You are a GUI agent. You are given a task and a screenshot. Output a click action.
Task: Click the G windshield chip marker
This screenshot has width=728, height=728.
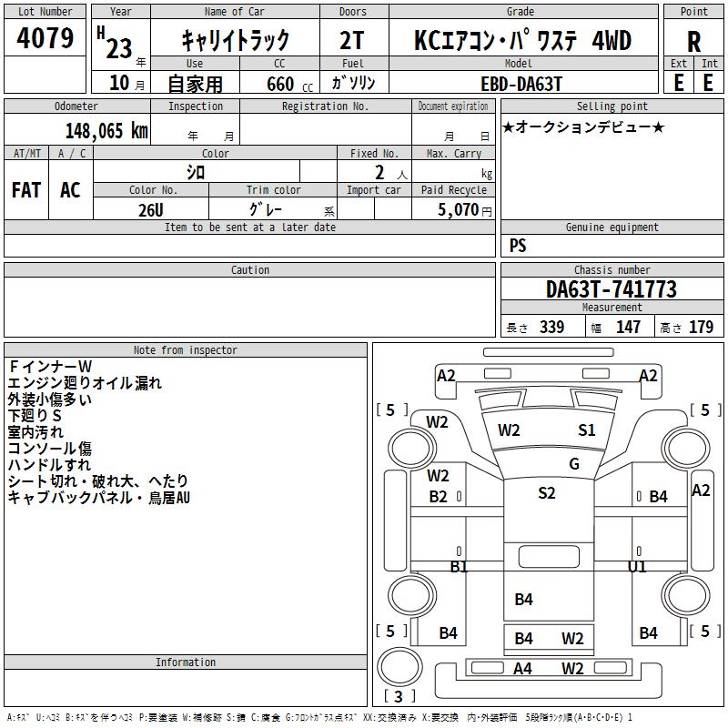[x=574, y=464]
